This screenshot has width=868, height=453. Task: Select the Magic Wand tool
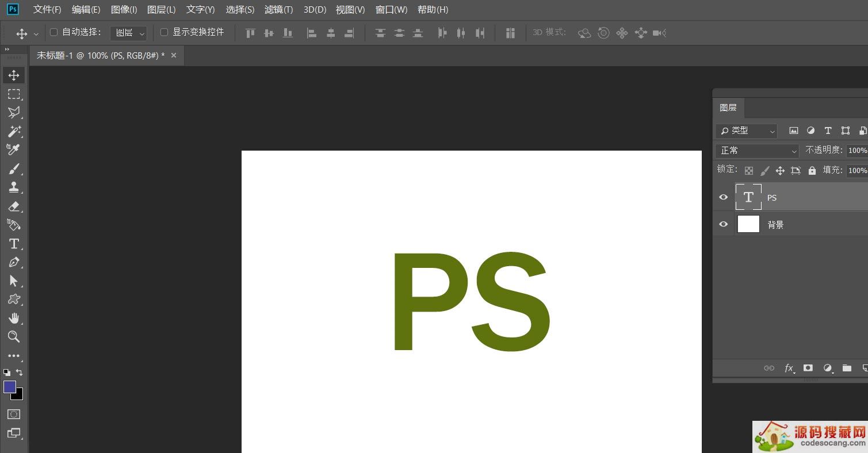point(14,131)
